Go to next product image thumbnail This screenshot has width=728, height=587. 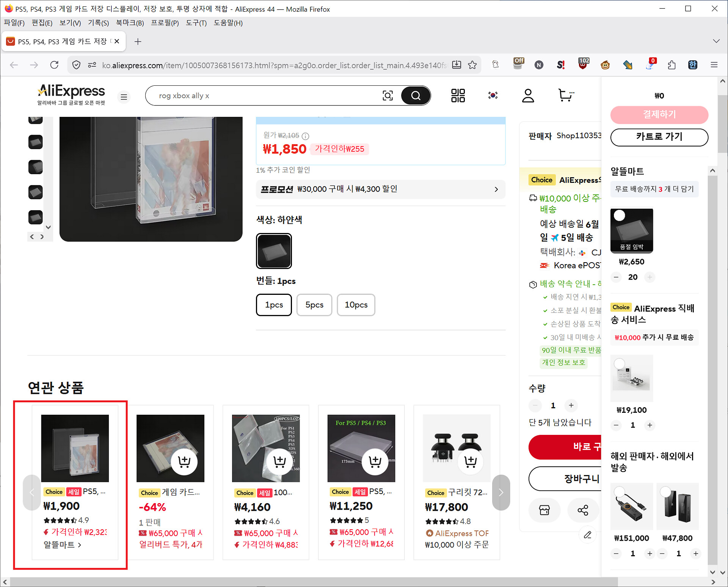[42, 237]
